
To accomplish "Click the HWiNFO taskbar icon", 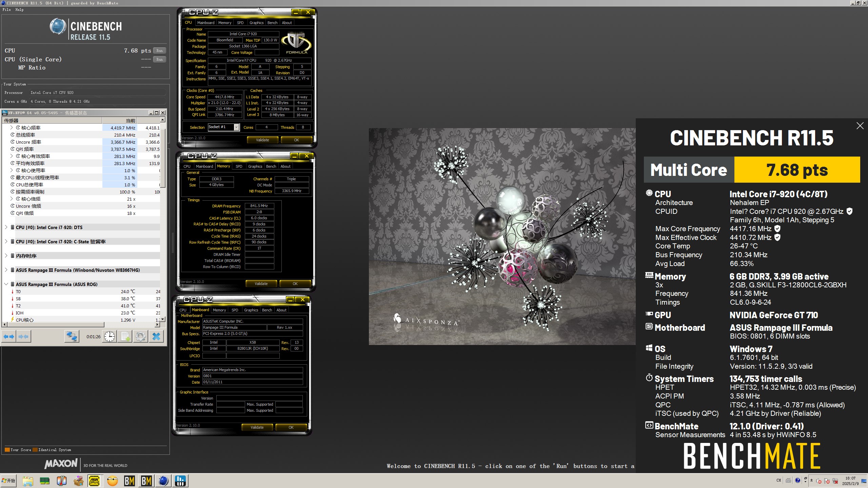I will (180, 481).
